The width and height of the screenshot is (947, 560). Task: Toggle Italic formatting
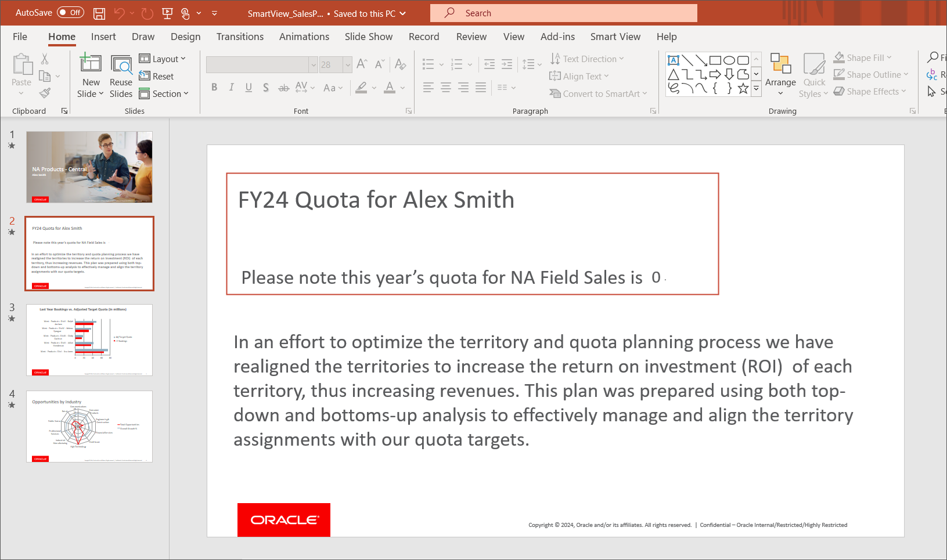pyautogui.click(x=232, y=88)
